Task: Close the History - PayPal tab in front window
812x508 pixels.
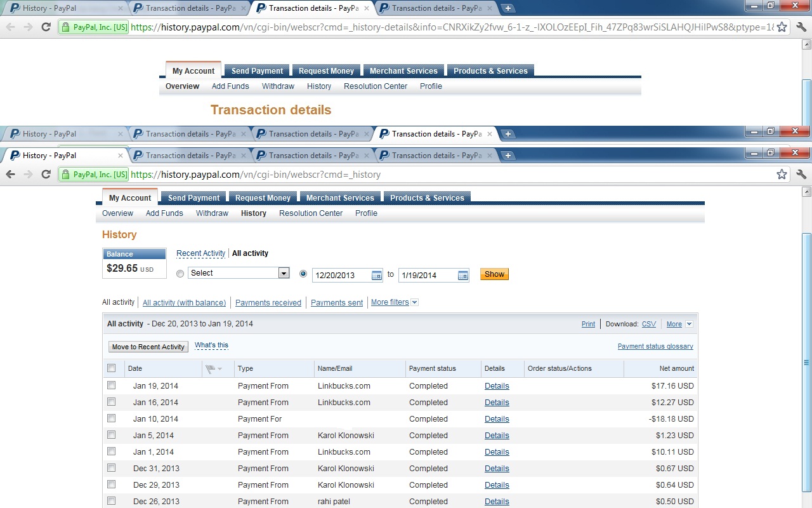Action: point(121,156)
